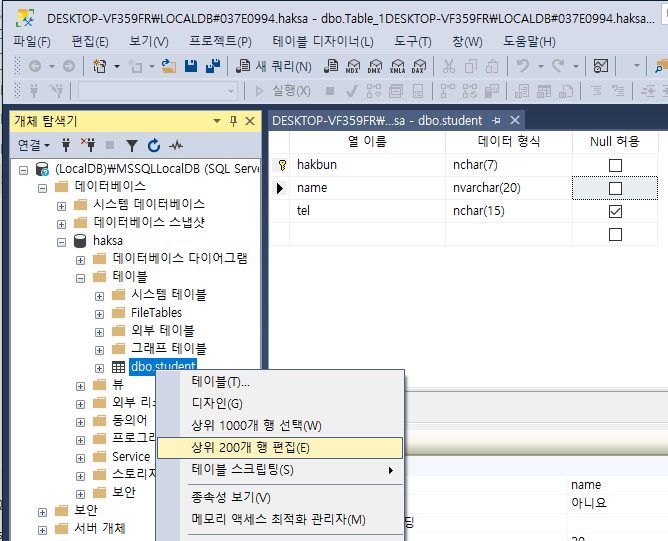The height and width of the screenshot is (541, 668).
Task: Click the Cut scissors icon
Action: click(x=449, y=66)
